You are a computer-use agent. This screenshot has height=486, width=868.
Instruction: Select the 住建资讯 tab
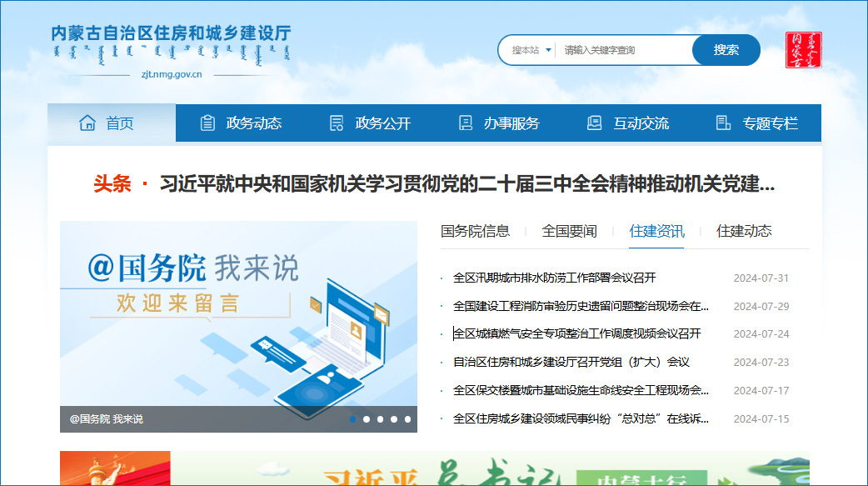coord(656,231)
